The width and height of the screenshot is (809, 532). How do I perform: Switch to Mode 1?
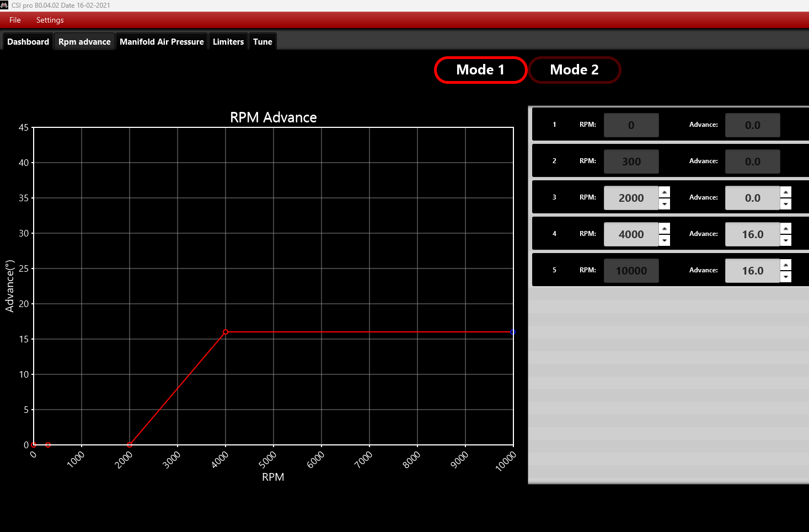coord(480,70)
